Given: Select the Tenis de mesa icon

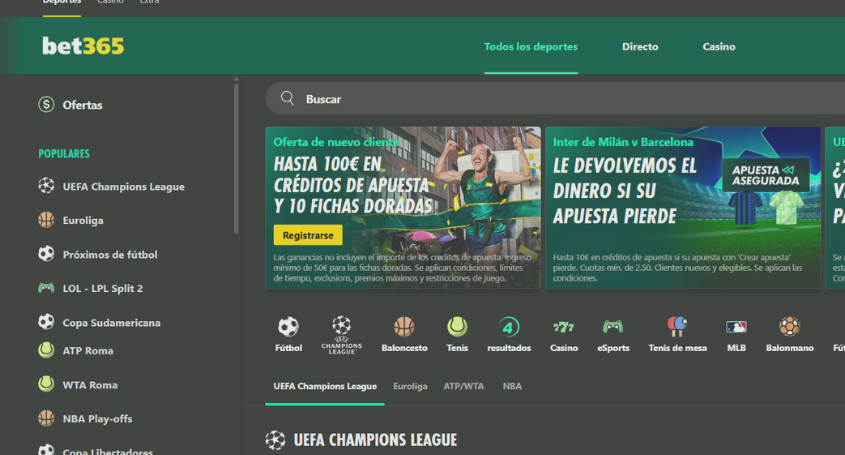Looking at the screenshot, I should pos(677,326).
